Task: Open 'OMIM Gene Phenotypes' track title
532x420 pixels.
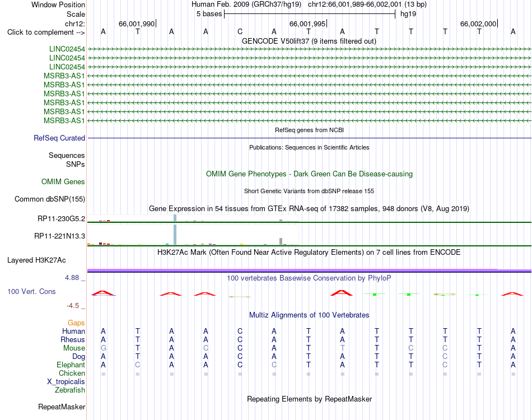Action: coord(309,174)
